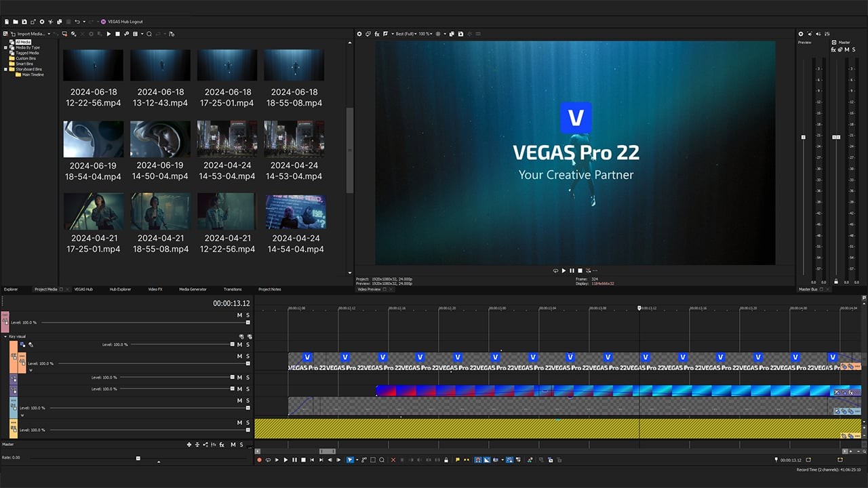Pause timeline playback on transport bar
The width and height of the screenshot is (868, 488).
(294, 460)
